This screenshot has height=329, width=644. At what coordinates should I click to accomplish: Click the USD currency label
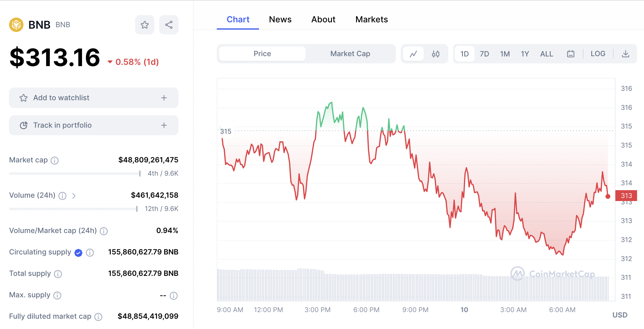(x=620, y=315)
